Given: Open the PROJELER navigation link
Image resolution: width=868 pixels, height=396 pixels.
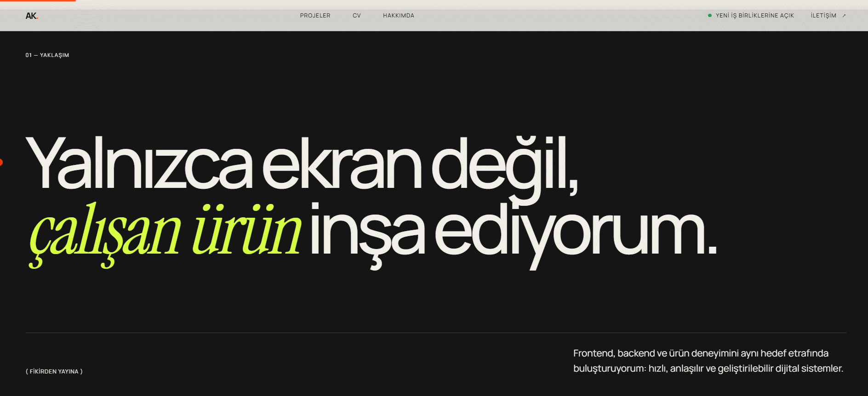Looking at the screenshot, I should 315,16.
